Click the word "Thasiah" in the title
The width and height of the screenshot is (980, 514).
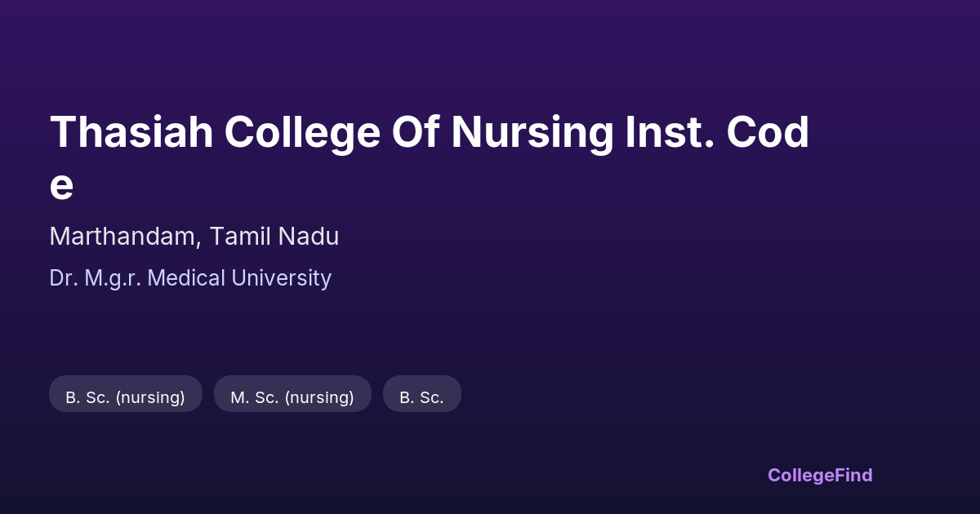click(131, 133)
